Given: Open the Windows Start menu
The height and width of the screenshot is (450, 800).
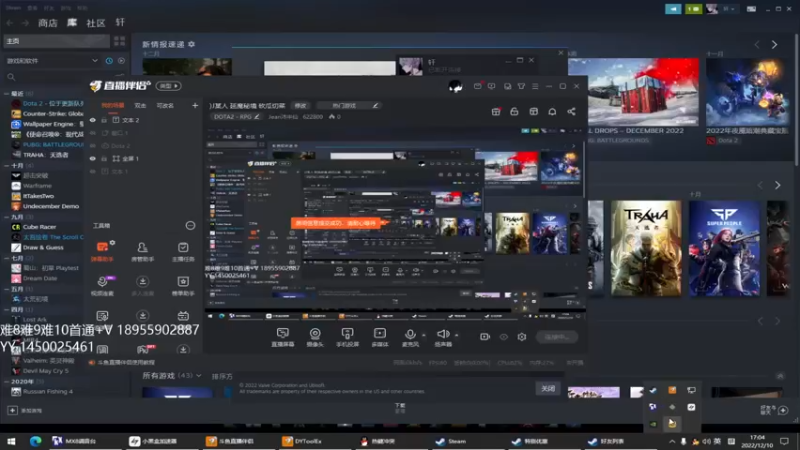Looking at the screenshot, I should [x=11, y=441].
